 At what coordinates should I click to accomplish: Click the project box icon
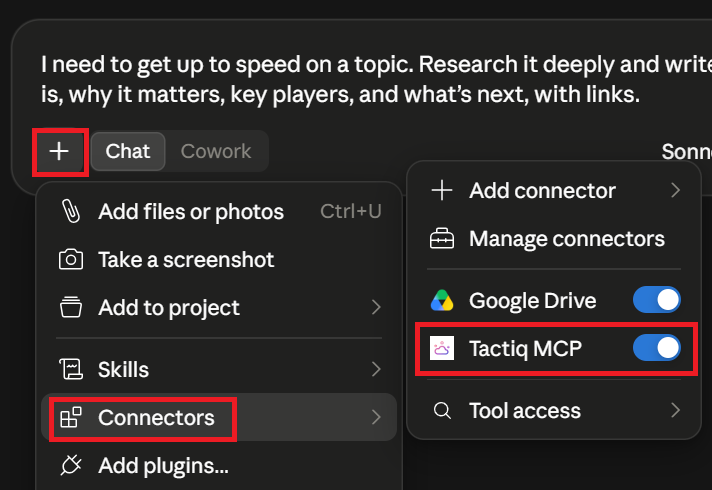pos(71,307)
